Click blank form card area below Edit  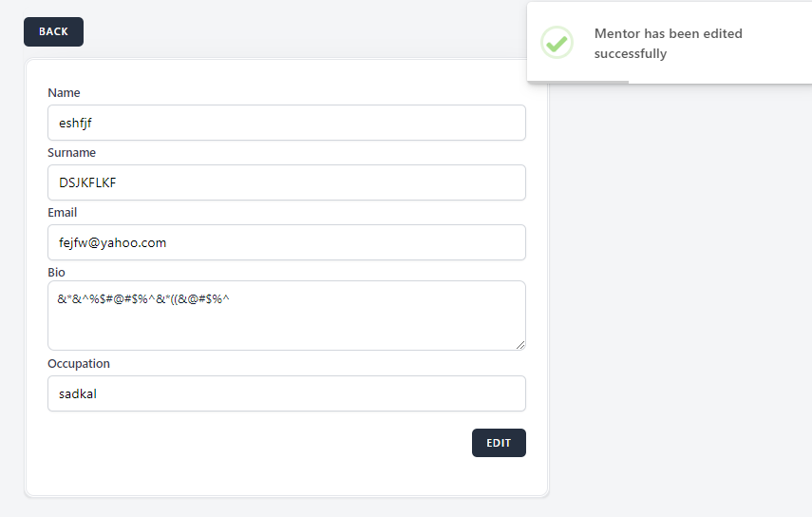[286, 475]
